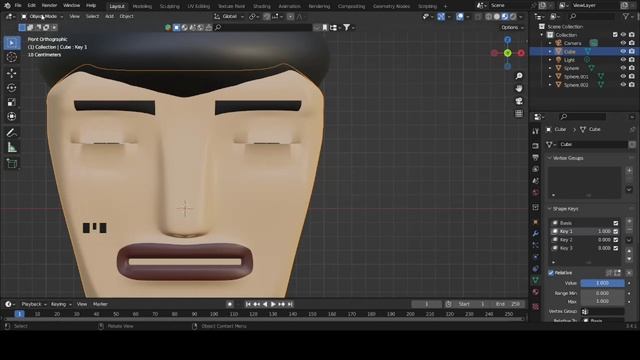Open the World properties tab

pyautogui.click(x=536, y=192)
